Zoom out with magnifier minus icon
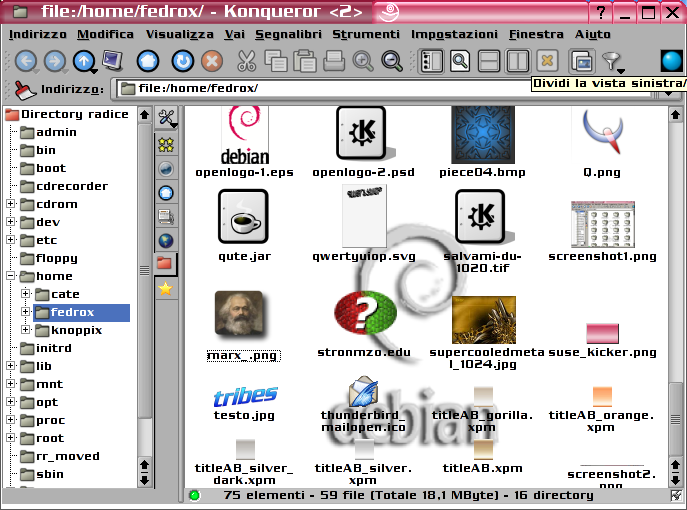687x510 pixels. [392, 61]
